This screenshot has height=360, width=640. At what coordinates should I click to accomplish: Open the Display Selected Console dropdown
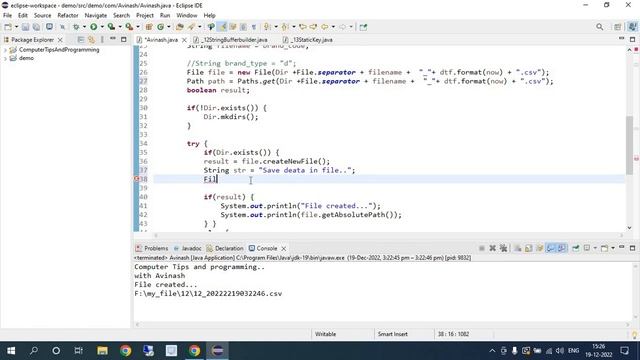[595, 248]
